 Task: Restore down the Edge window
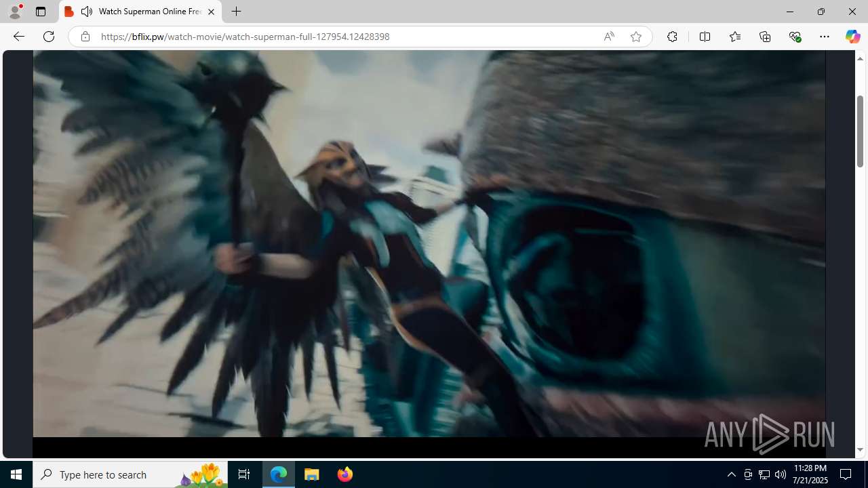(x=821, y=12)
